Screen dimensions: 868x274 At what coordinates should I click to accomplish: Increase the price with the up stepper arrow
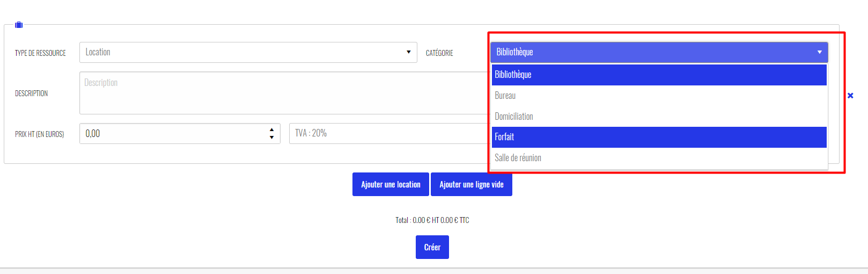(271, 129)
